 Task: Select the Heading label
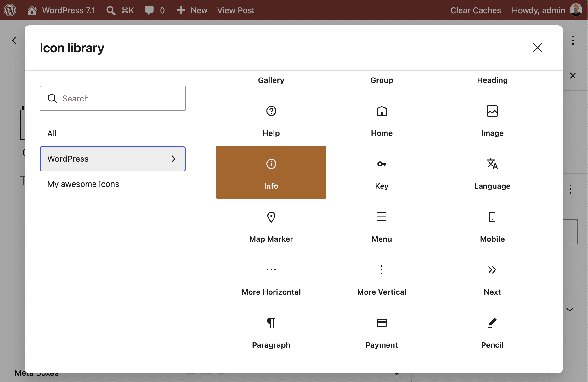492,80
